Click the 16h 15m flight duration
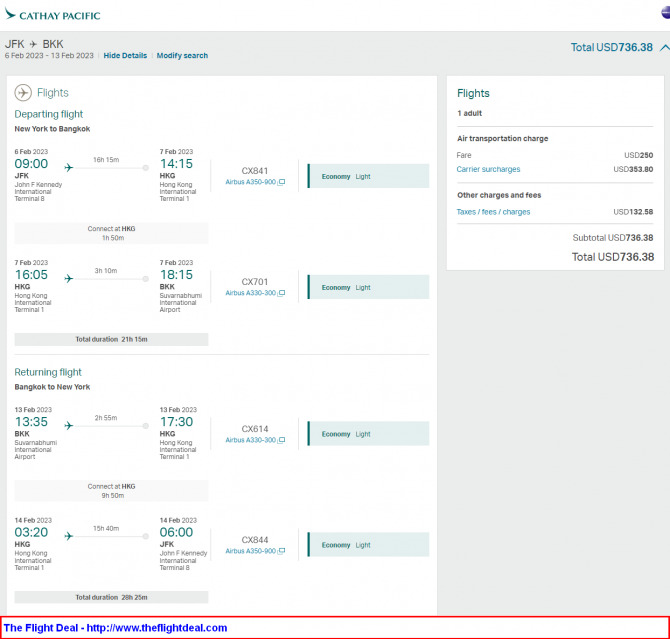The width and height of the screenshot is (670, 639). tap(106, 160)
